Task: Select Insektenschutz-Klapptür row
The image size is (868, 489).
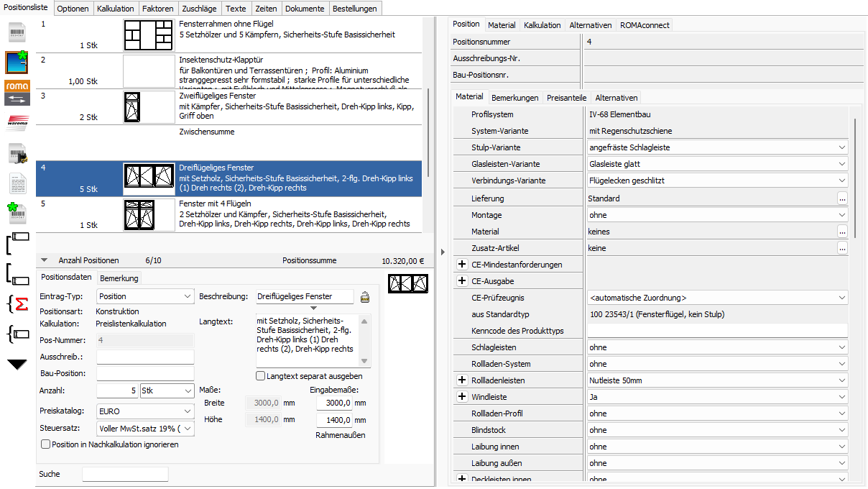Action: click(x=229, y=70)
